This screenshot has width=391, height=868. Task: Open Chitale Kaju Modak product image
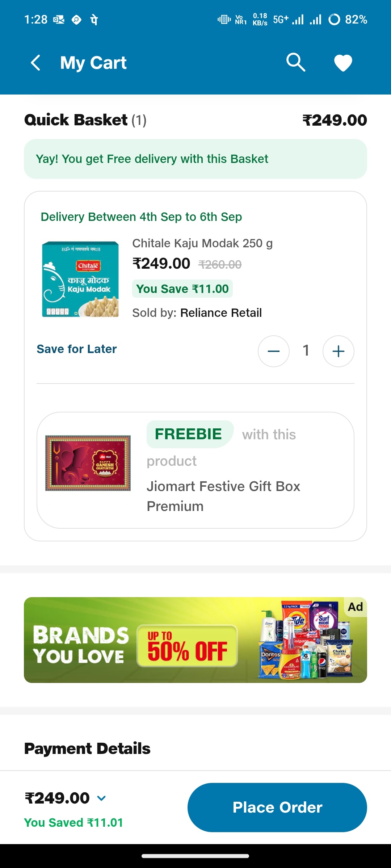coord(80,279)
